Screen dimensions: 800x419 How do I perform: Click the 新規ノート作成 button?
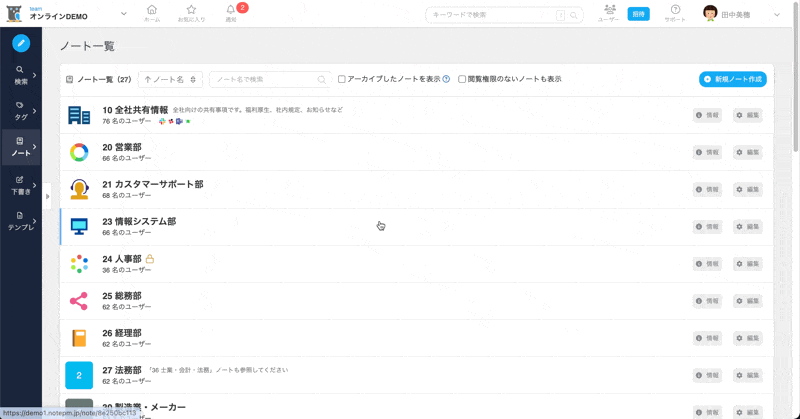point(732,79)
